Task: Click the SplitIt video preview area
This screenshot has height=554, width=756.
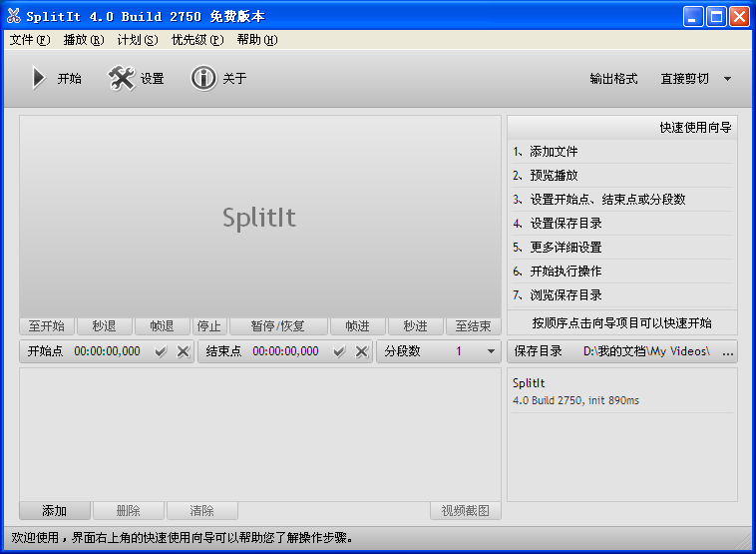Action: click(260, 217)
